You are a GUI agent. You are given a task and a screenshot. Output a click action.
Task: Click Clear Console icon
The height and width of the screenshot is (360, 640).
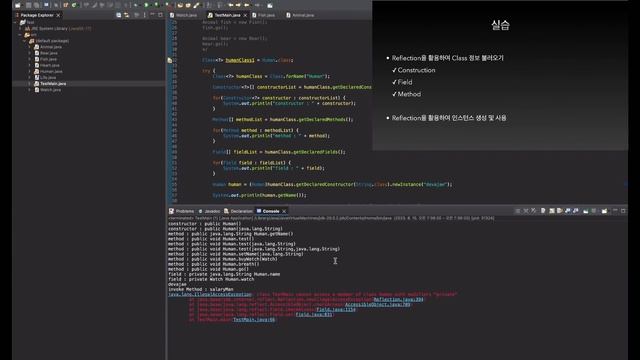(543, 211)
